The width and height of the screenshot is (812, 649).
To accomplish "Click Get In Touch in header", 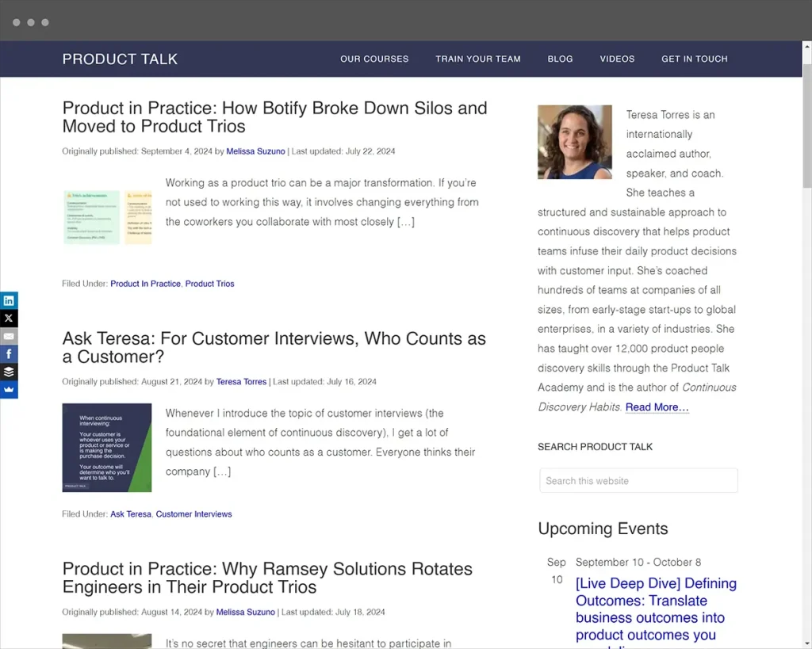I will (695, 59).
